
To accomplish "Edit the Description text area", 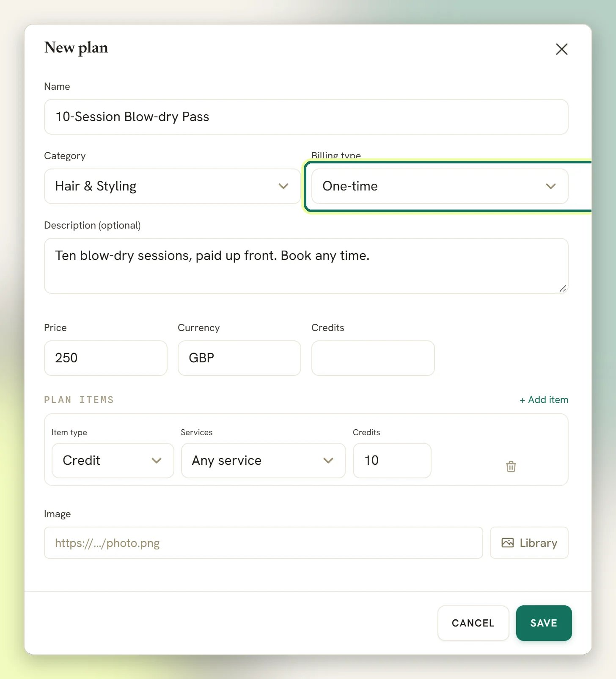I will [x=306, y=266].
